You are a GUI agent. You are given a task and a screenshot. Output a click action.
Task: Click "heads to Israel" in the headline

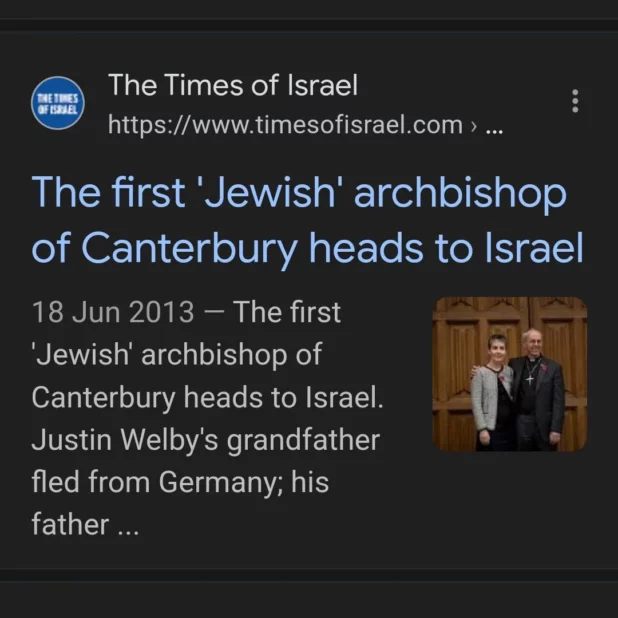(x=446, y=249)
